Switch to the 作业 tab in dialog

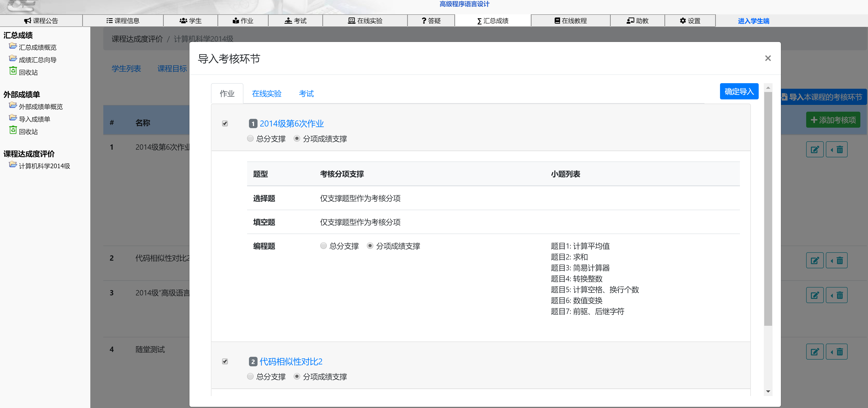point(227,93)
